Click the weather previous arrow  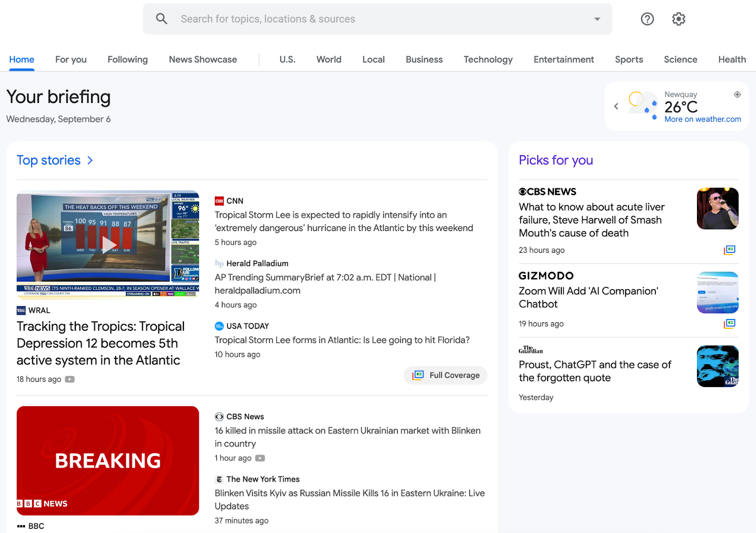click(x=616, y=106)
